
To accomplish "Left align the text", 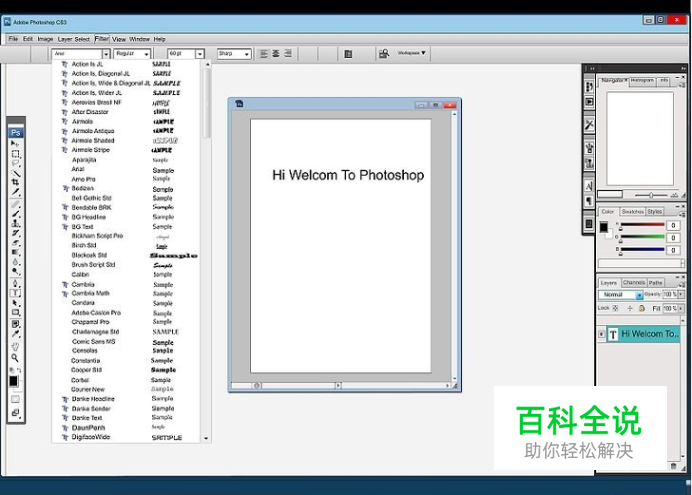I will [264, 54].
